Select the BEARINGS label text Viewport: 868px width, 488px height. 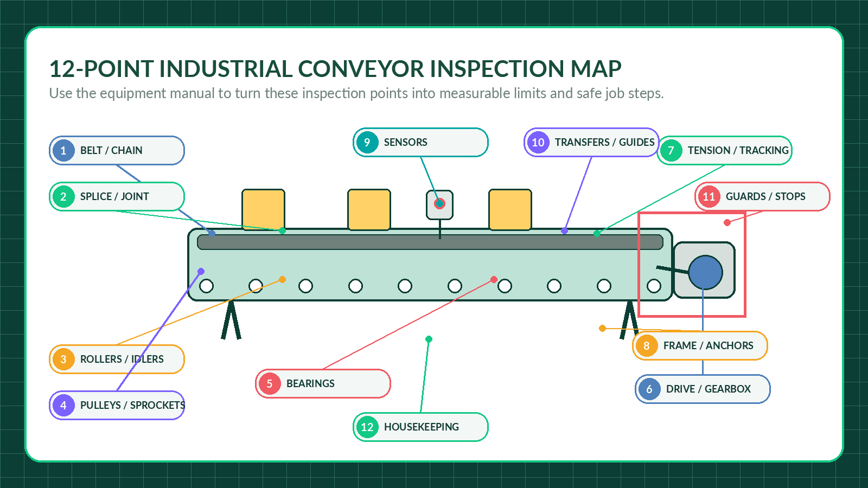point(310,383)
